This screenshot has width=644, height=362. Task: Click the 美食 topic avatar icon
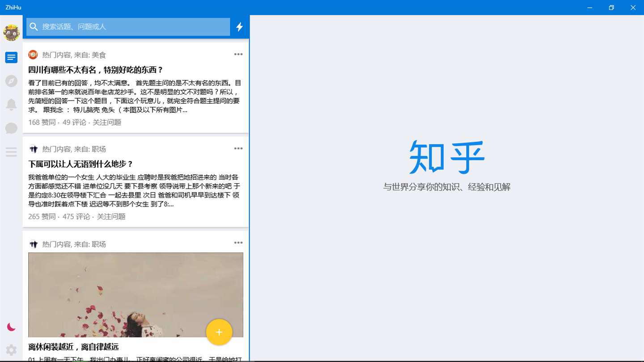33,55
